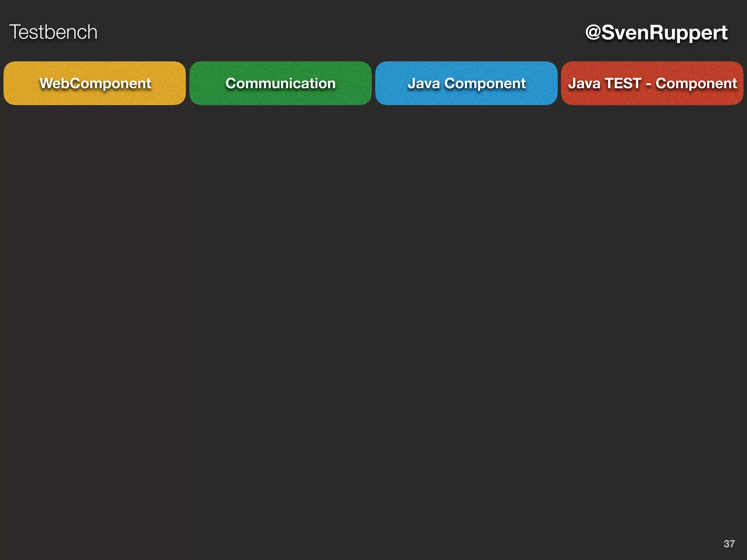Click the empty dark slide center
The width and height of the screenshot is (747, 560).
373,310
